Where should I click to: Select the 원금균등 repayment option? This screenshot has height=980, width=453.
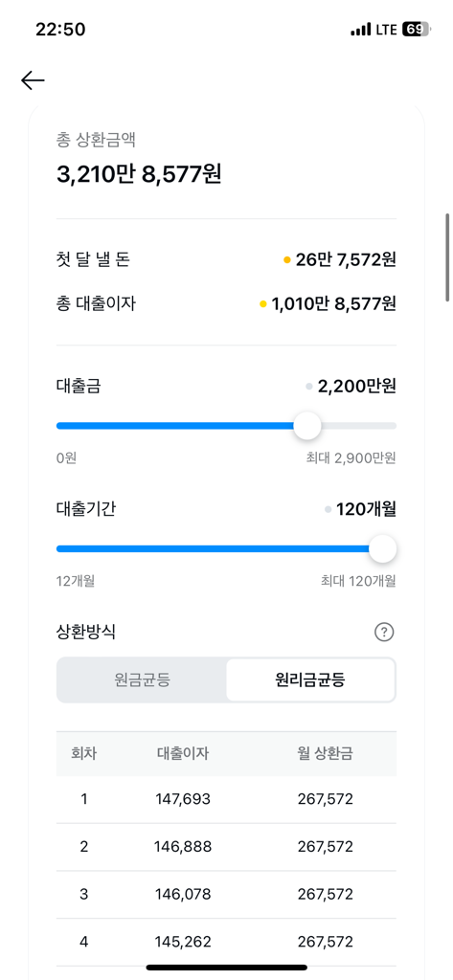pos(142,680)
